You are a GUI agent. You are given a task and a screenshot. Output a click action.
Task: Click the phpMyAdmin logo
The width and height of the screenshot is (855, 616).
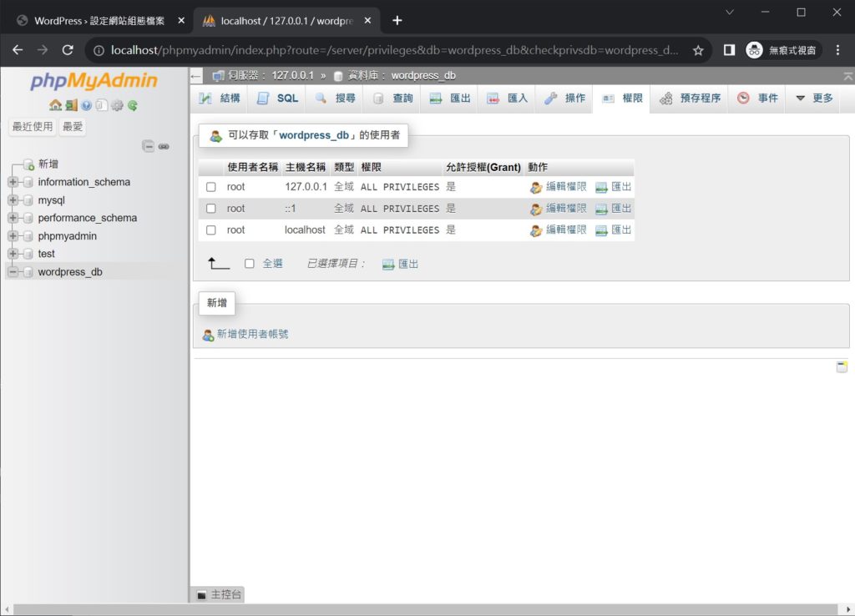pyautogui.click(x=94, y=81)
